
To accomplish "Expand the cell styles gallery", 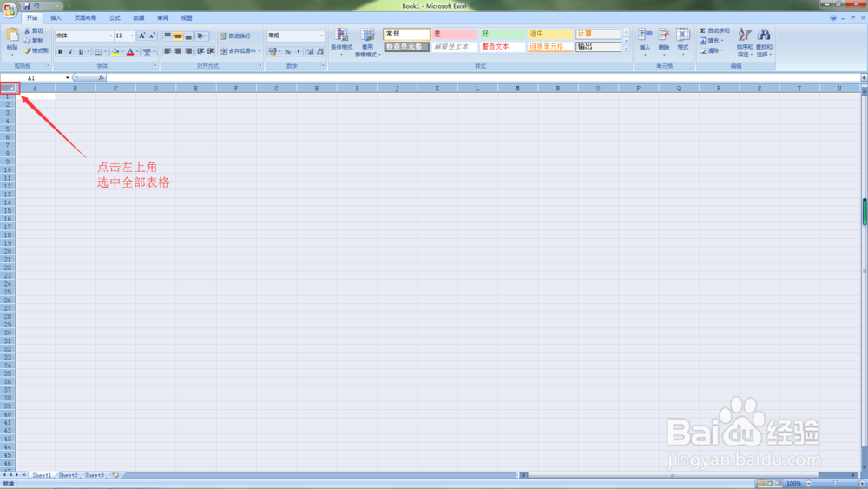I will [x=627, y=50].
